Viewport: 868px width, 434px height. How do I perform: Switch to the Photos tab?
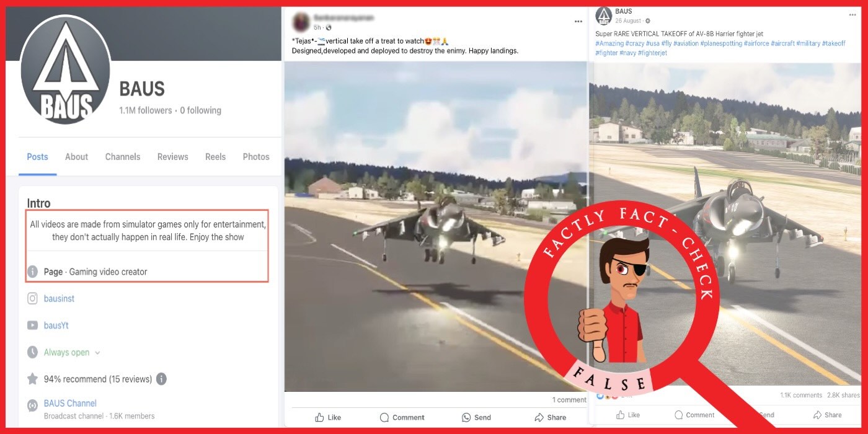point(256,157)
